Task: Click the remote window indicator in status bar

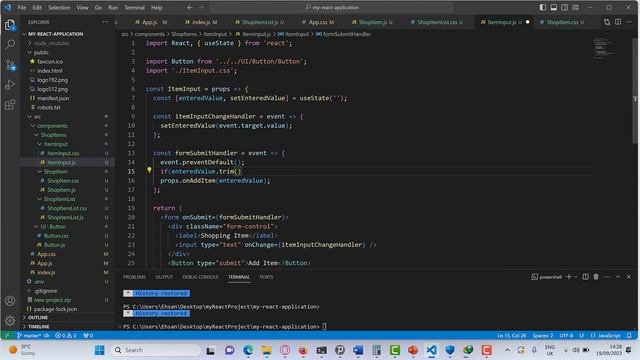Action: point(7,336)
